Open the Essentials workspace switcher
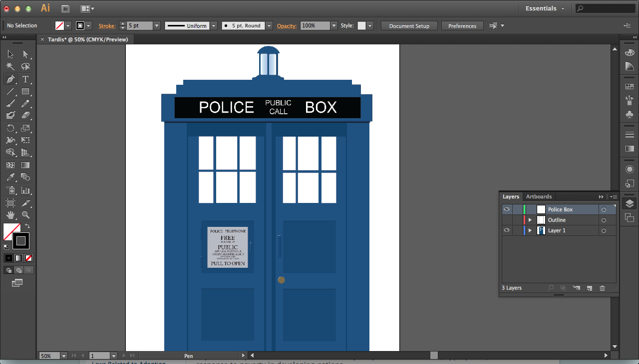The width and height of the screenshot is (639, 364). (545, 8)
